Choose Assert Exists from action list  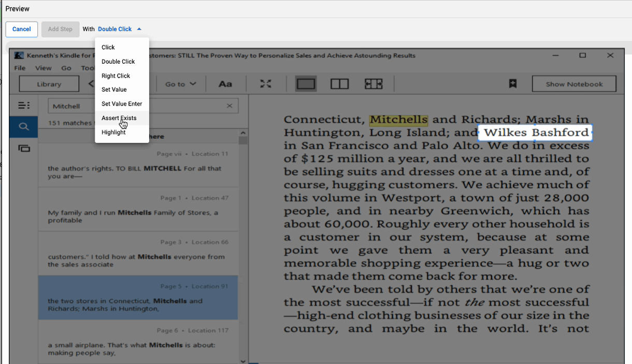119,118
